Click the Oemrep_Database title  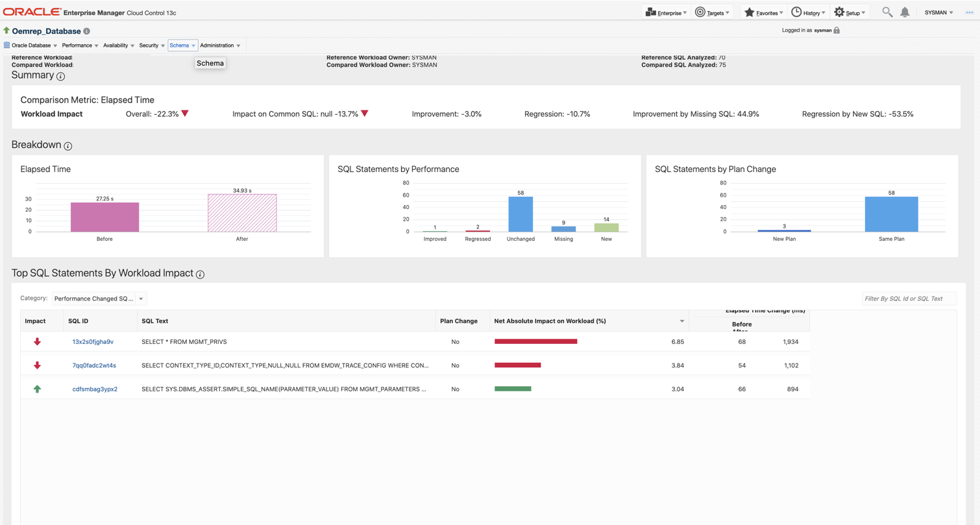46,31
